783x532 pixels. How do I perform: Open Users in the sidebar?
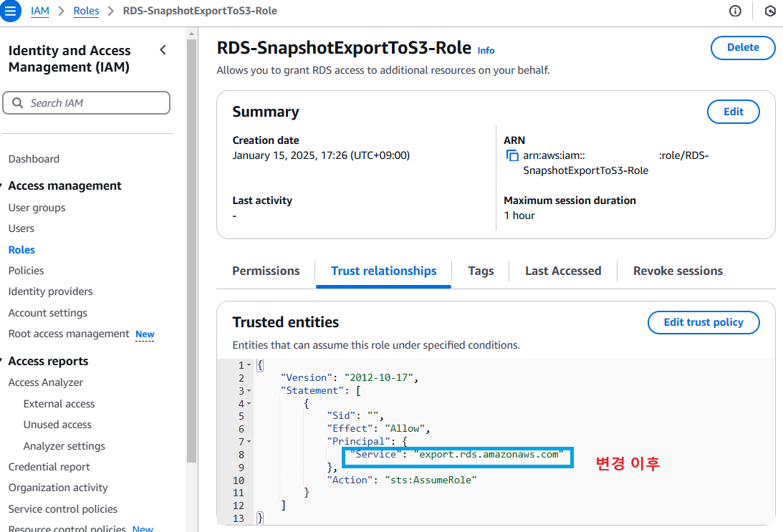21,228
